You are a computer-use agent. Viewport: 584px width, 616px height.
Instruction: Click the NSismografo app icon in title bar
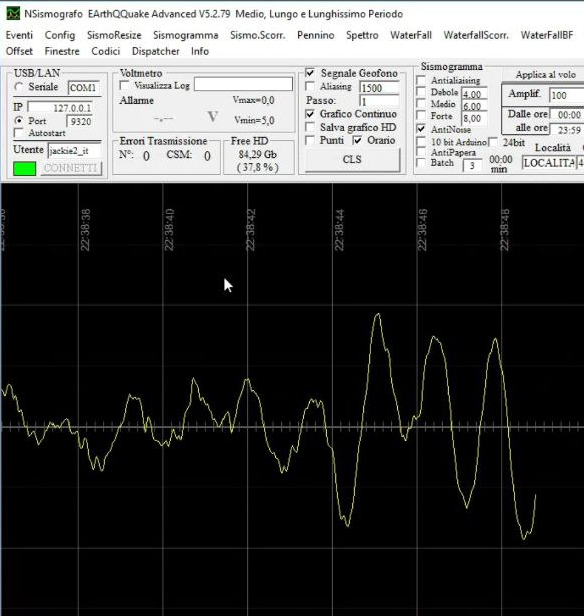point(13,14)
